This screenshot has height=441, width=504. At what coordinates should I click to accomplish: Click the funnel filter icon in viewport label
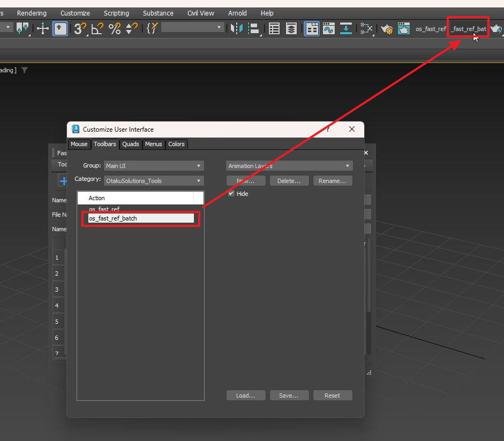pos(25,70)
